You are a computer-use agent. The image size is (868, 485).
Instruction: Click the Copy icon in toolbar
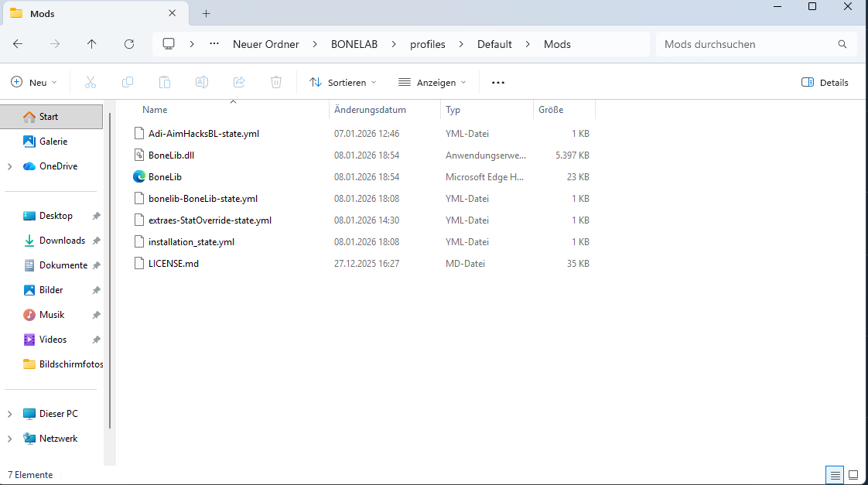128,83
